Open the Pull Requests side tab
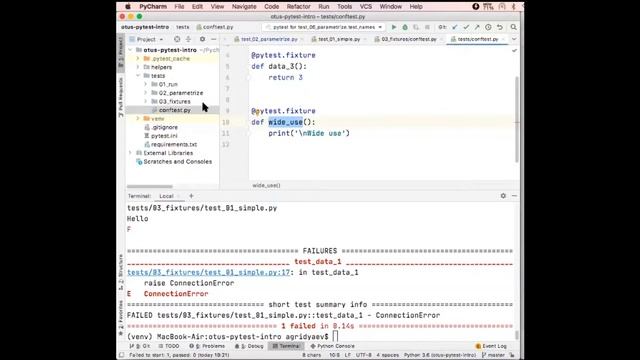 point(121,97)
